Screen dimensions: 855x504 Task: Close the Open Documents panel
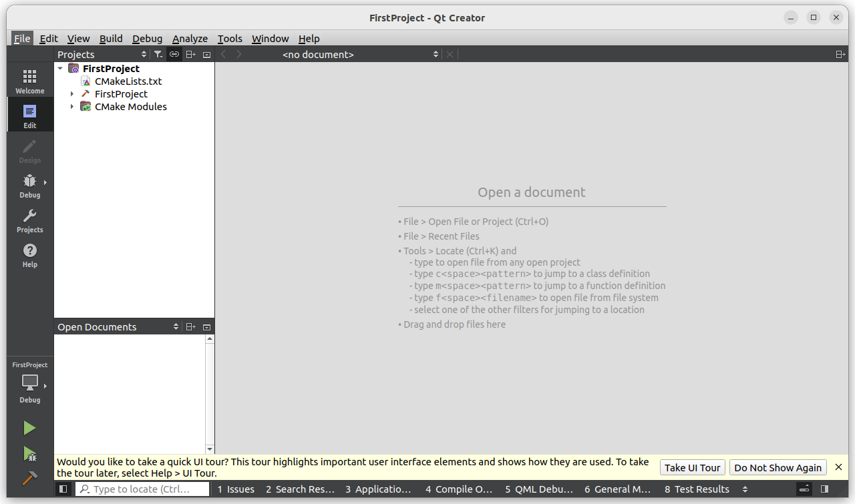pyautogui.click(x=206, y=327)
